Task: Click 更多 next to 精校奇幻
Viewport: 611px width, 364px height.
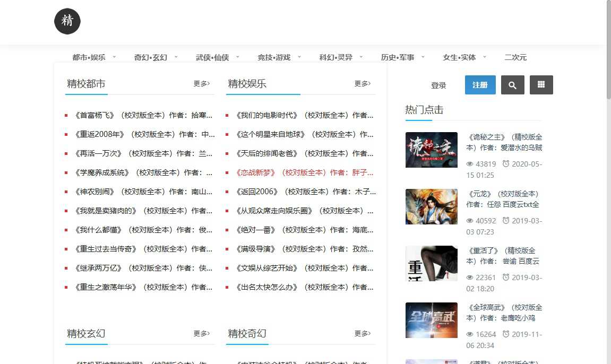Action: [363, 334]
